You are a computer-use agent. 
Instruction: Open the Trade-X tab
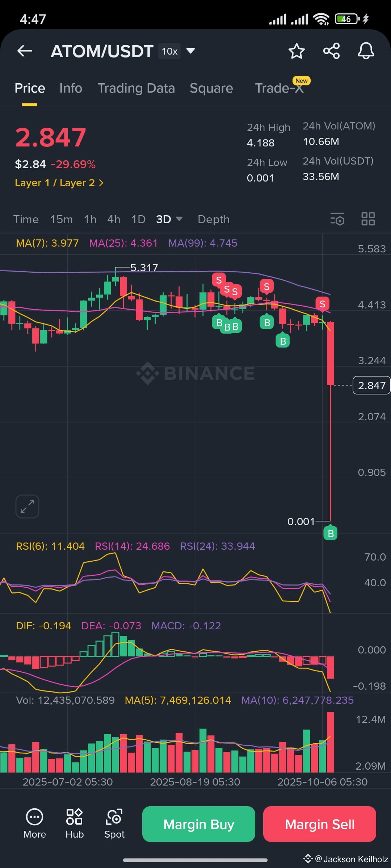point(279,88)
